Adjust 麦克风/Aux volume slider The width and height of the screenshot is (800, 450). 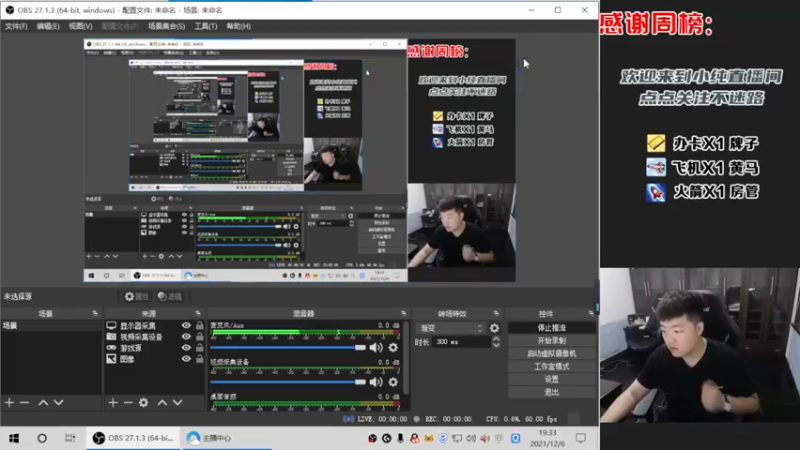tap(288, 347)
